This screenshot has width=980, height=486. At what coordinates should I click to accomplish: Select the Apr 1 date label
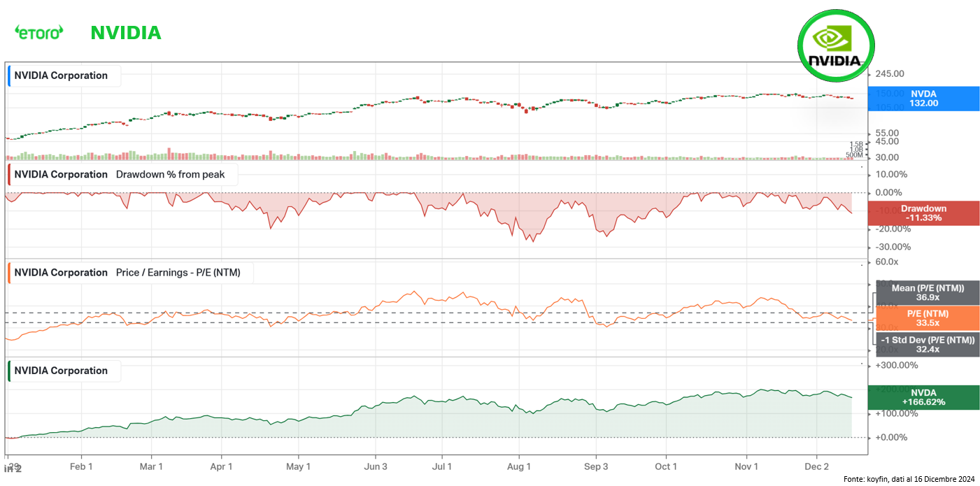pos(221,466)
